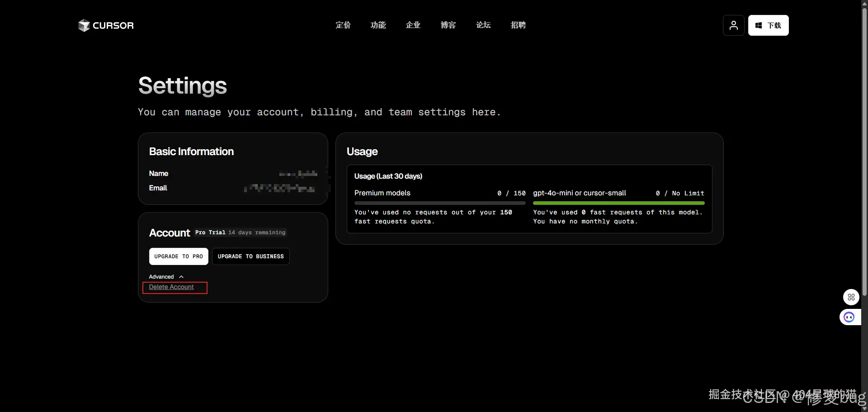Screen dimensions: 868x412
Task: Click the Name label
Action: [159, 174]
